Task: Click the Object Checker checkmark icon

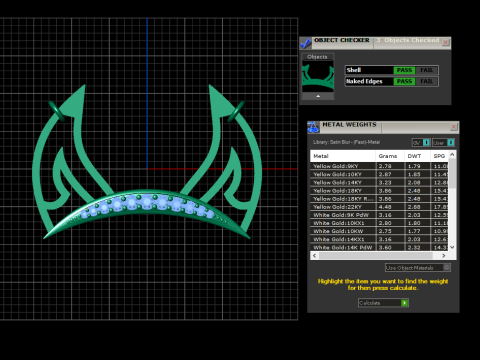Action: (306, 43)
